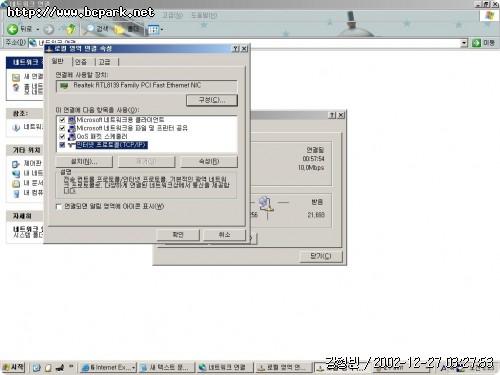
Task: Collapse the 기타 위치 sidebar section header
Action: pos(25,150)
